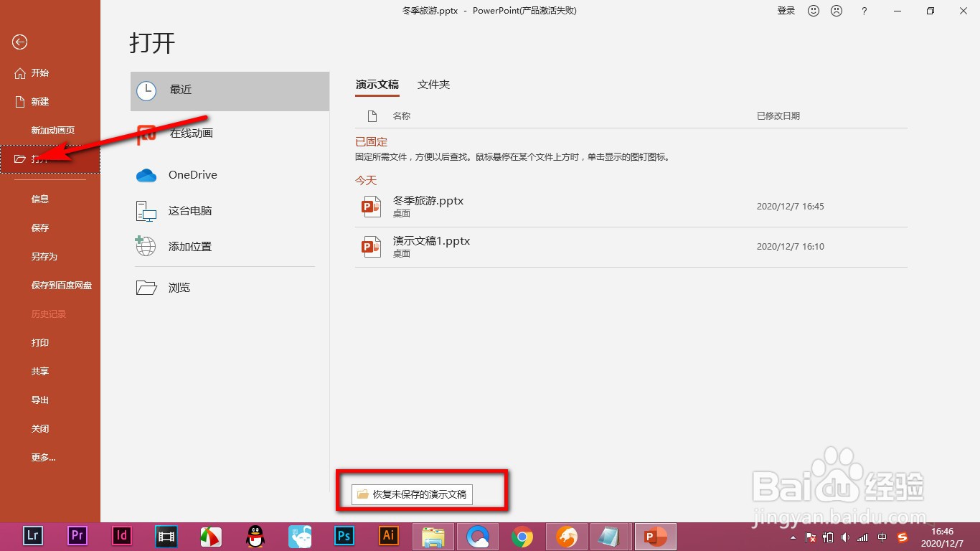The image size is (980, 551).
Task: Select the OneDrive cloud location
Action: [230, 175]
